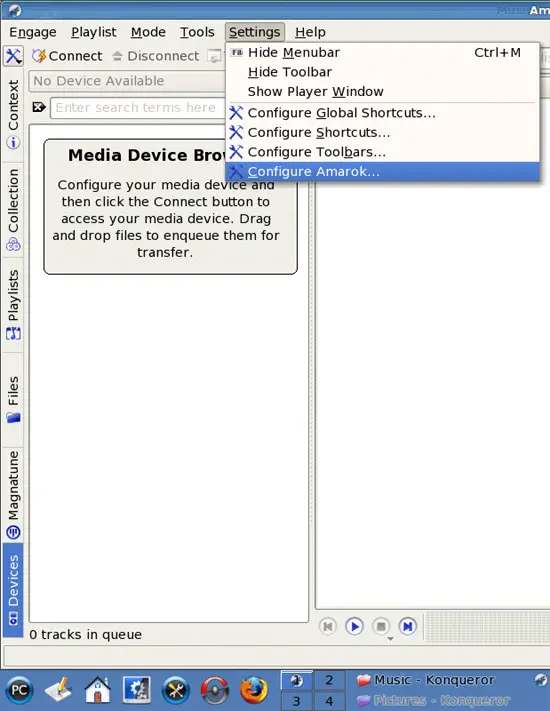This screenshot has height=711, width=550.
Task: Open the No Device Available dropdown
Action: click(x=127, y=81)
